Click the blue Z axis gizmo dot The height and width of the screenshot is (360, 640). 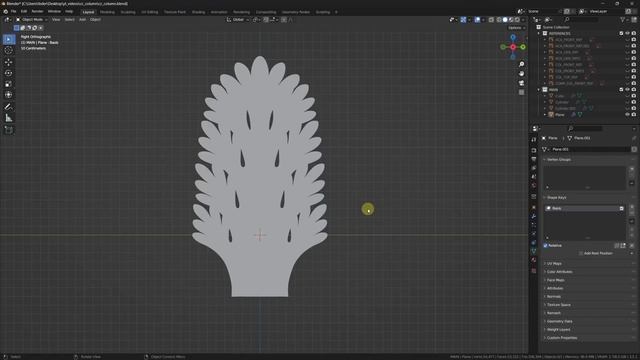coord(513,37)
